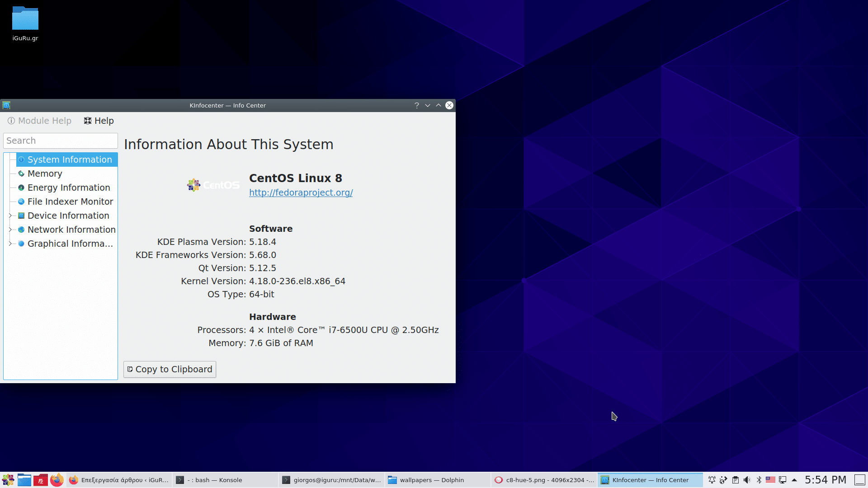Open the network connections tray icon

(x=783, y=480)
